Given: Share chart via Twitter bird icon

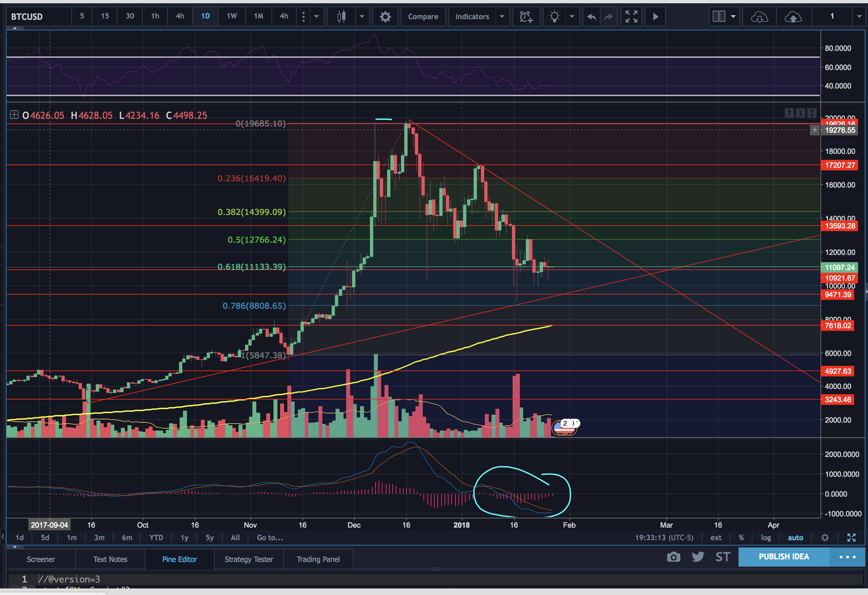Looking at the screenshot, I should [698, 557].
